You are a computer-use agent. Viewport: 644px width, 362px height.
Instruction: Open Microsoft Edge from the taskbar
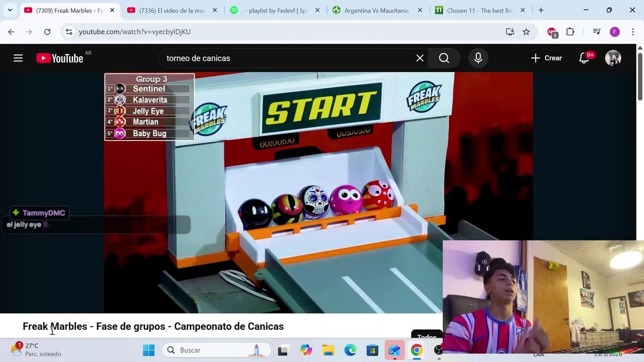pos(350,350)
